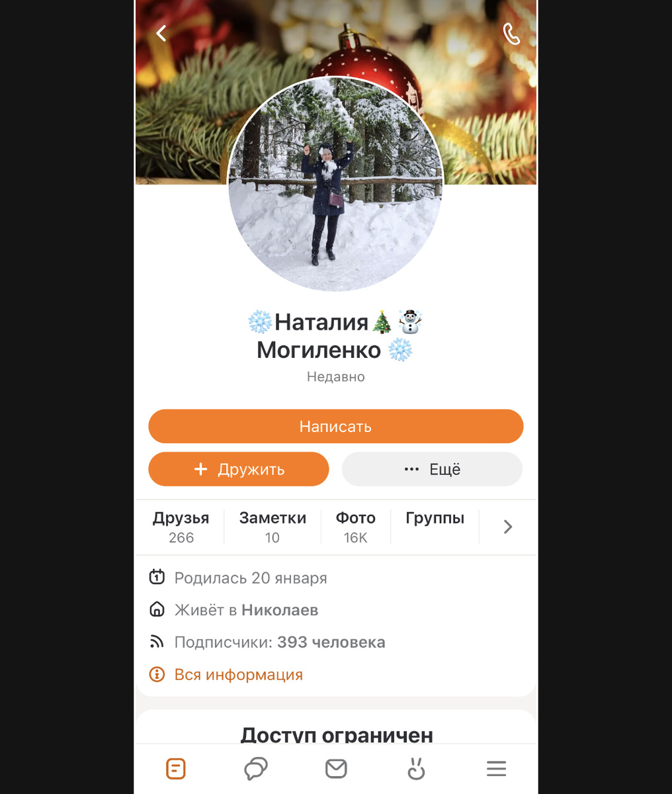672x794 pixels.
Task: Click the subscribers feed icon
Action: (157, 642)
